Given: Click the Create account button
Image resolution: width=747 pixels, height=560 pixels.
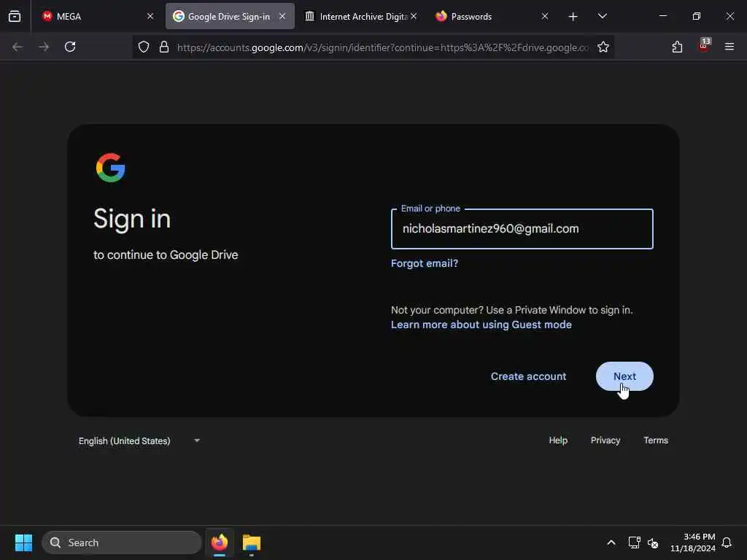Looking at the screenshot, I should pos(528,376).
